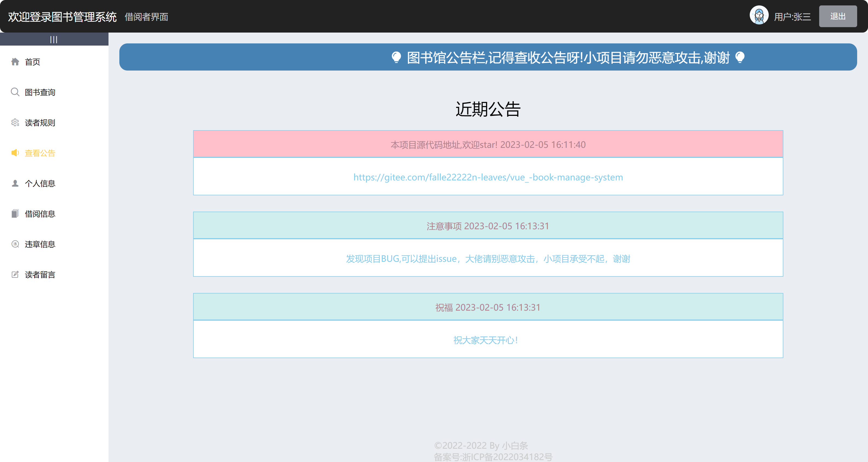Click the 注意事项 announcement header

tap(488, 226)
